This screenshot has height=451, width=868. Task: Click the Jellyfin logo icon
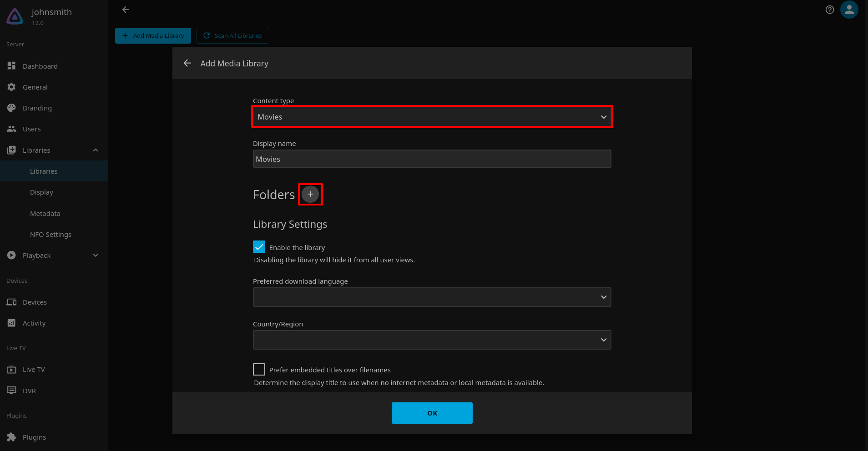pyautogui.click(x=15, y=16)
